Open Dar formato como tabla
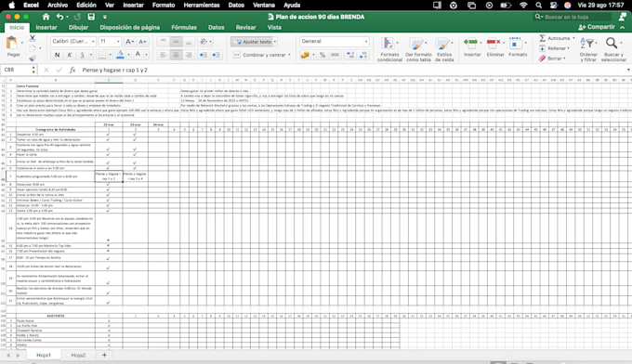 pyautogui.click(x=418, y=49)
